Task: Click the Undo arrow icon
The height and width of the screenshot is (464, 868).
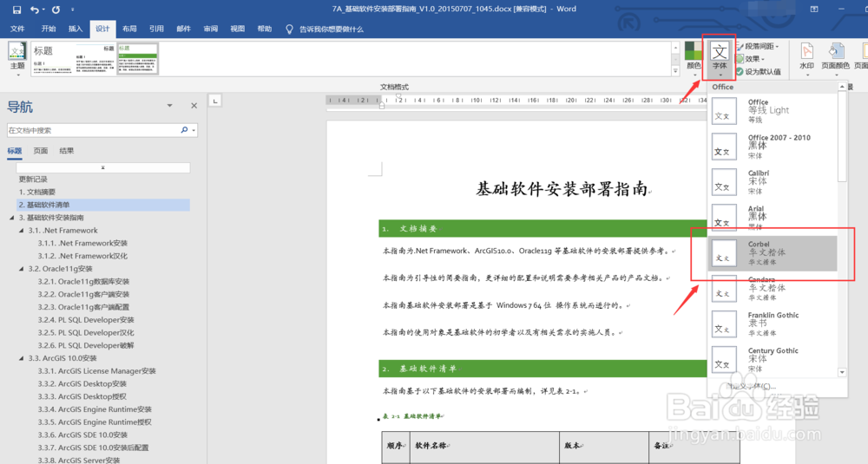Action: 35,10
